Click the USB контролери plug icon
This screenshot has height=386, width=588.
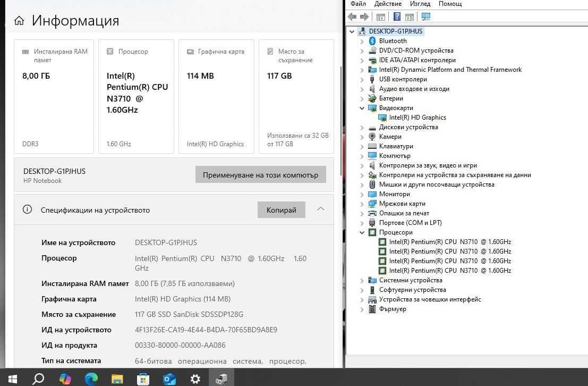click(372, 79)
